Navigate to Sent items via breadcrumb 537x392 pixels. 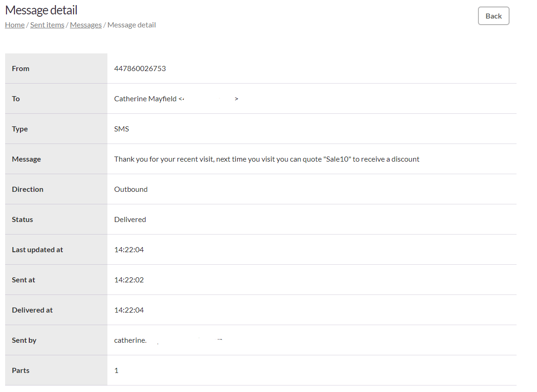tap(47, 25)
